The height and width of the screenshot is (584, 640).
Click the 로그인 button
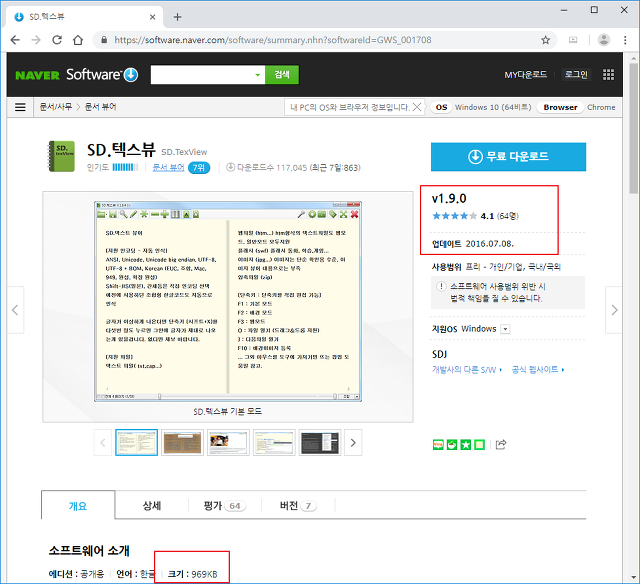(x=576, y=74)
